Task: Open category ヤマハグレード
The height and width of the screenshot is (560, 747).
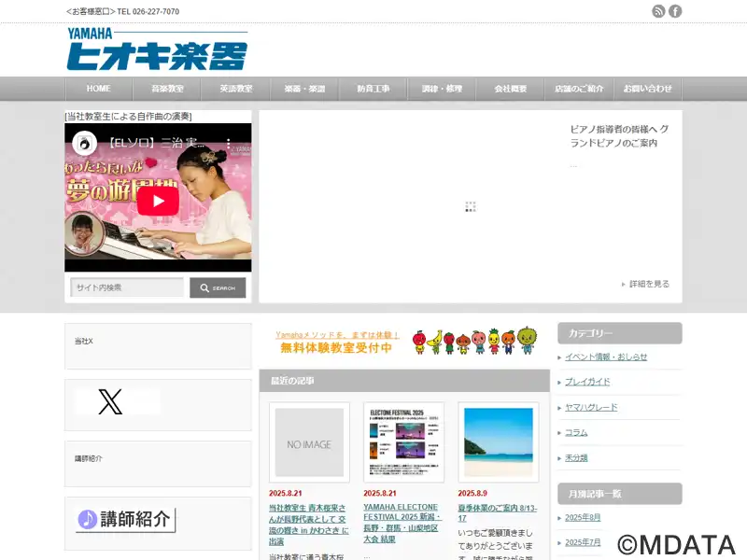Action: pyautogui.click(x=591, y=407)
